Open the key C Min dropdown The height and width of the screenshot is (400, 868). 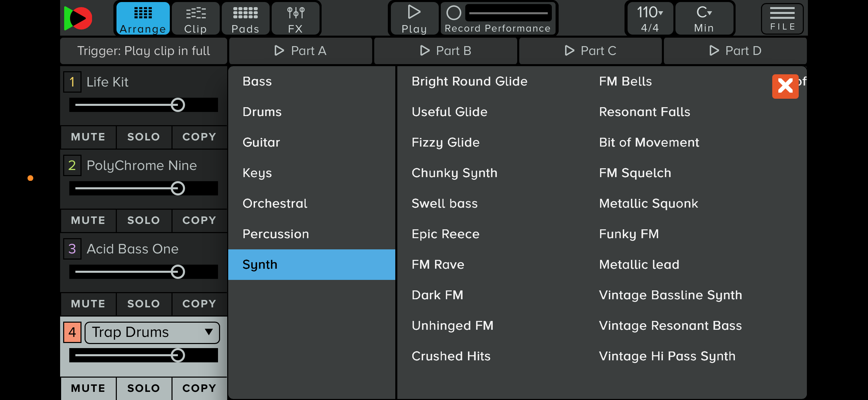(704, 18)
